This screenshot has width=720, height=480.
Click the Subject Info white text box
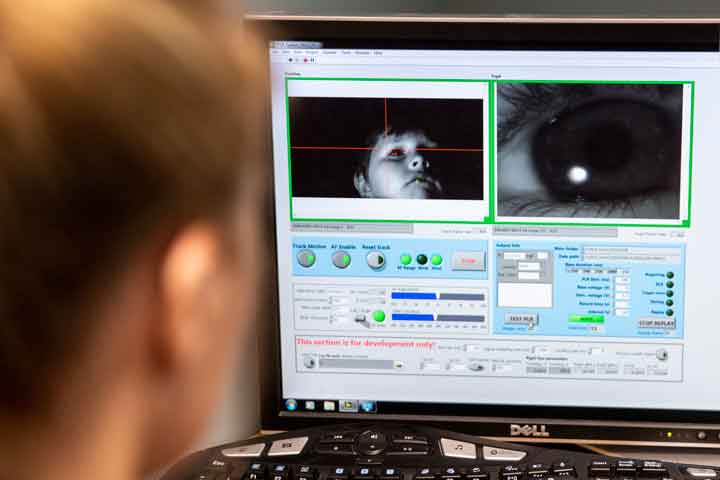[x=524, y=295]
